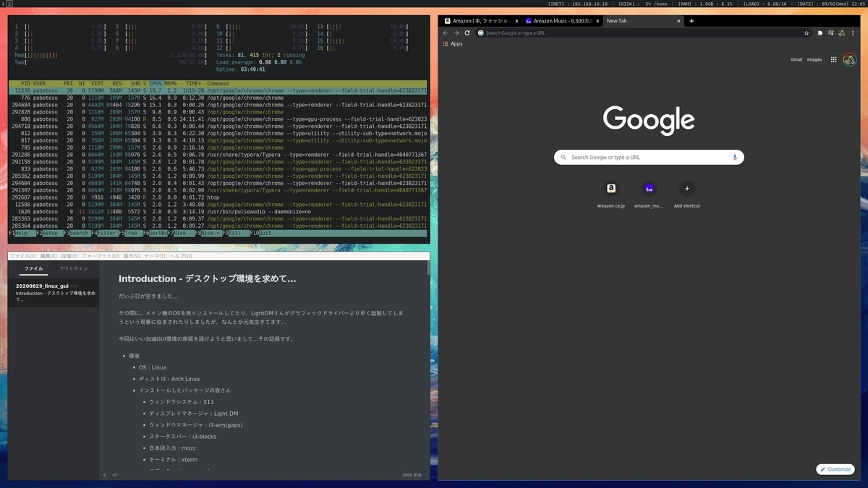868x488 pixels.
Task: Sort htop by the MEM% column header
Action: [x=171, y=83]
